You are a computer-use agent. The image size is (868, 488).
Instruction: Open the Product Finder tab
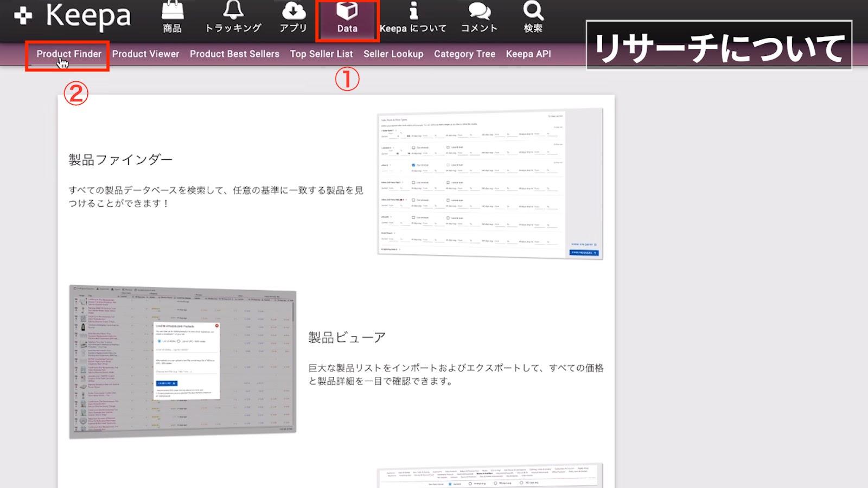pyautogui.click(x=69, y=54)
